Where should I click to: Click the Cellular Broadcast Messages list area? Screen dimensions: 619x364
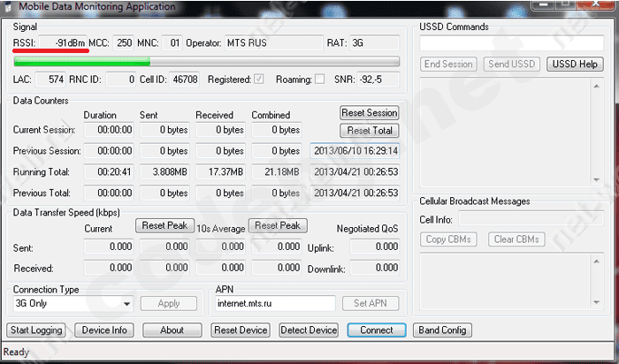point(506,282)
